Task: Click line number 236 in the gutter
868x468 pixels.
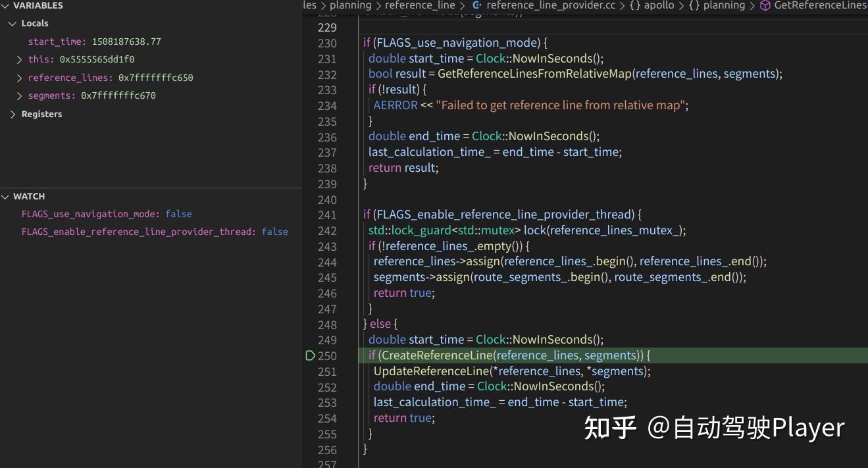Action: pos(327,136)
